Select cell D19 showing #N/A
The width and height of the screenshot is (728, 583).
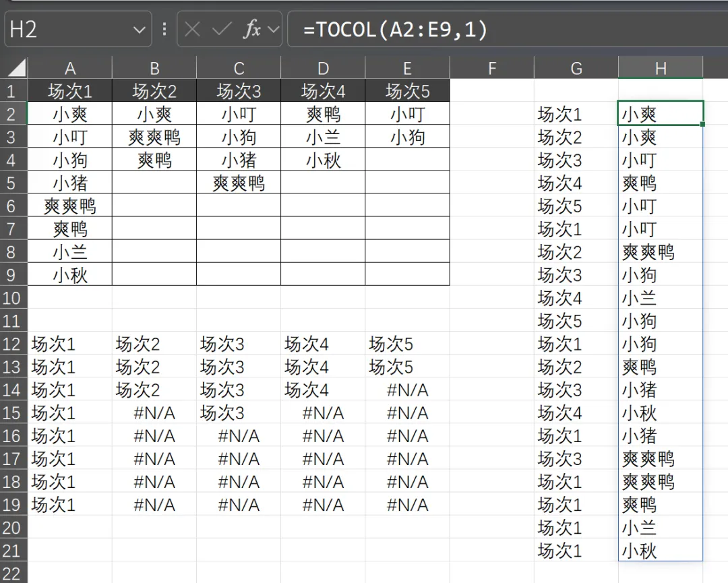(x=323, y=505)
